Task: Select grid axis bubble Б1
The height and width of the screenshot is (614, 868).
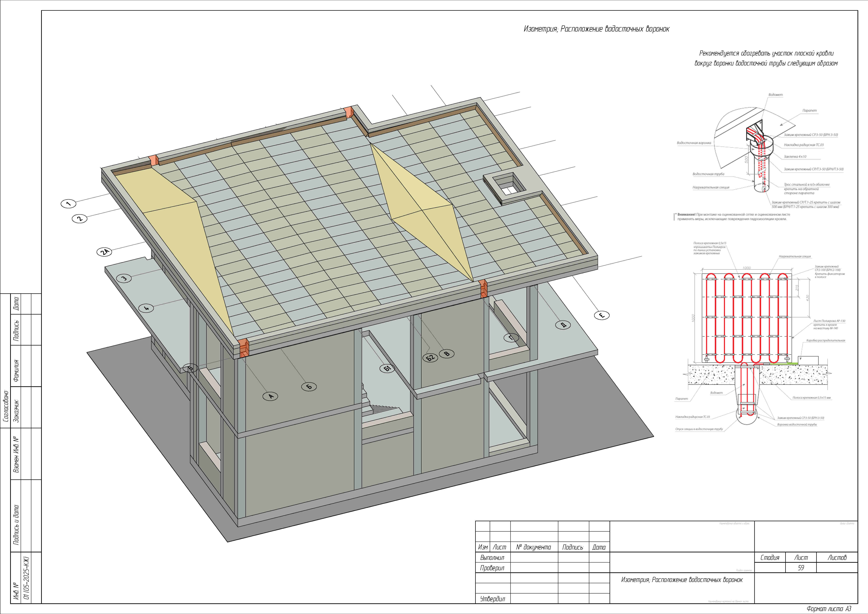Action: (x=387, y=368)
